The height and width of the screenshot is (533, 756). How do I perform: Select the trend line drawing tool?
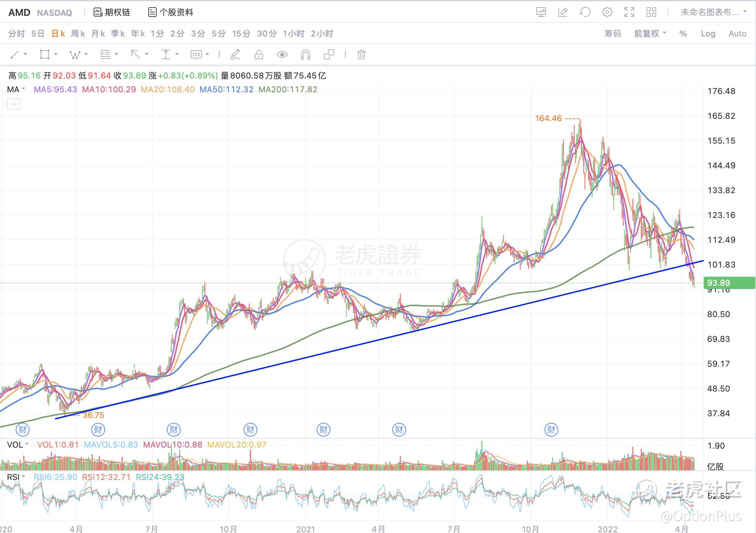(15, 54)
